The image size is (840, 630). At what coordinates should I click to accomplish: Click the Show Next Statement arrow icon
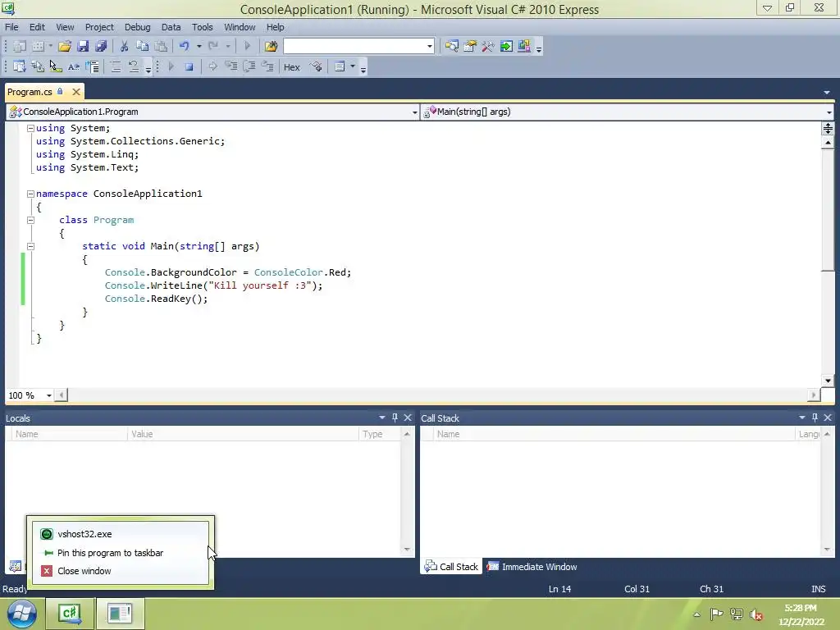click(212, 67)
